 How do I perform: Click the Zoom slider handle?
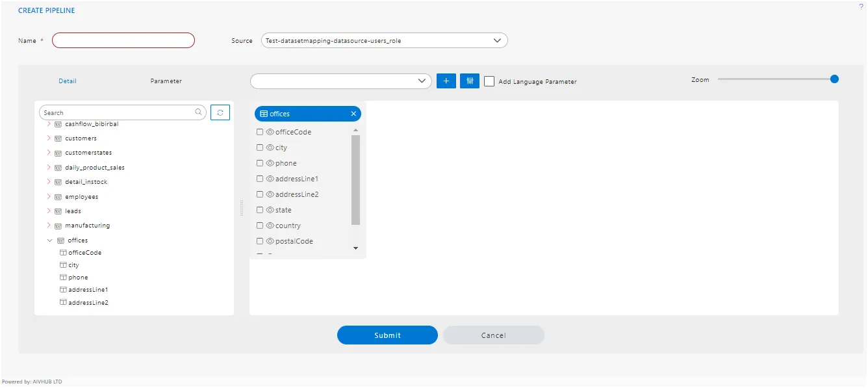[834, 79]
